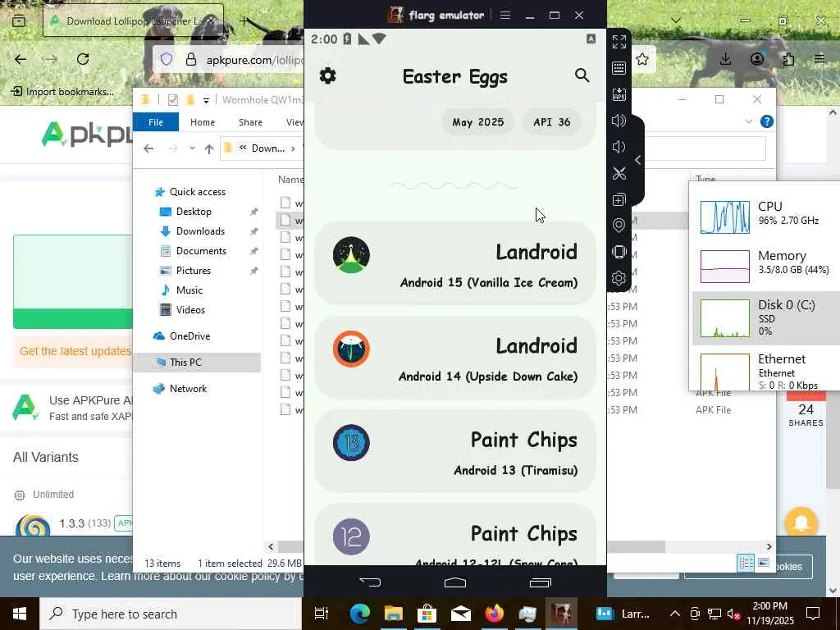Raise emulator volume
The image size is (840, 630).
coord(619,121)
